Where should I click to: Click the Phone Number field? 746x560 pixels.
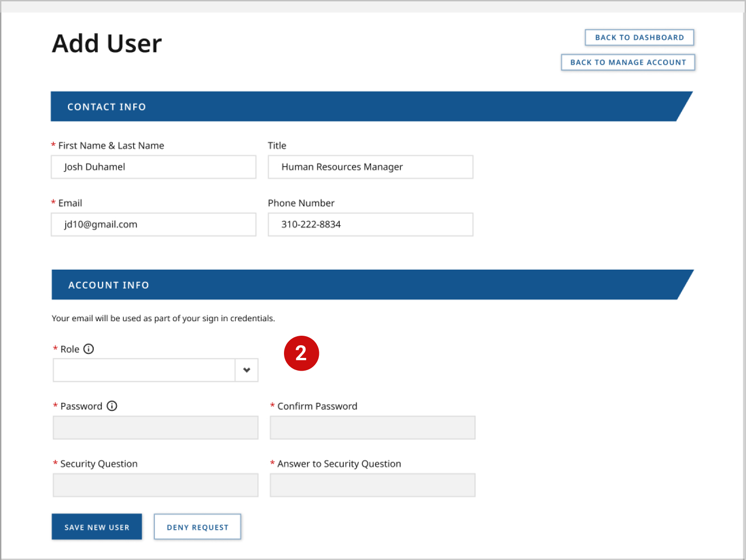pos(371,224)
